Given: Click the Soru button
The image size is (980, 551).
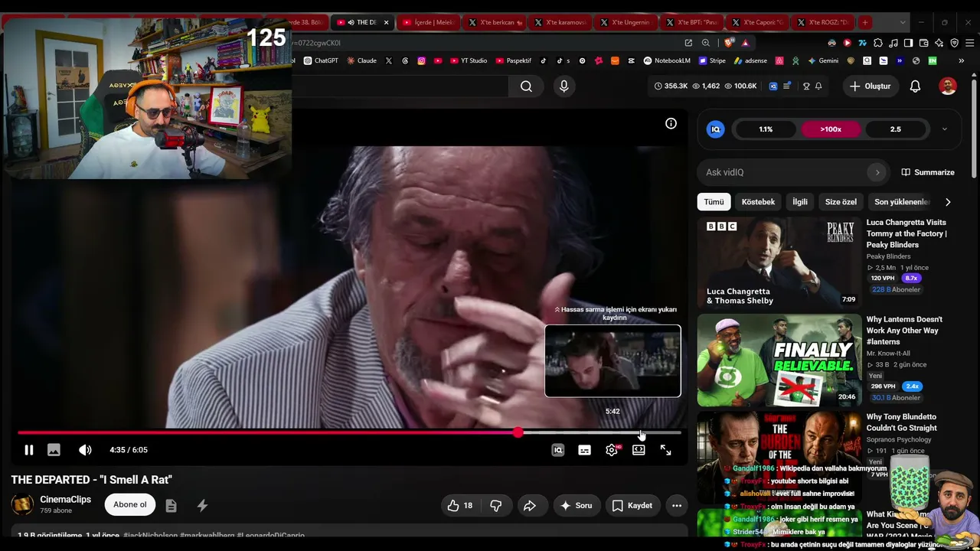Looking at the screenshot, I should pos(576,505).
